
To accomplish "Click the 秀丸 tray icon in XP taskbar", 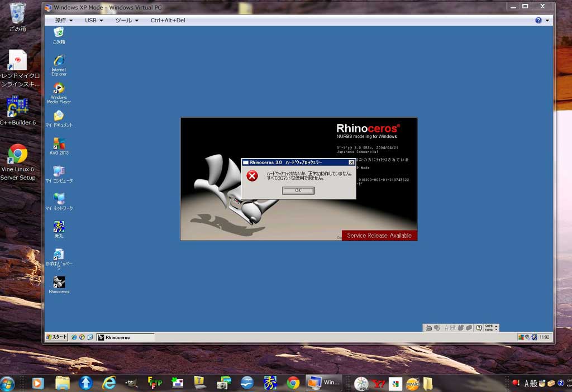I will click(534, 337).
